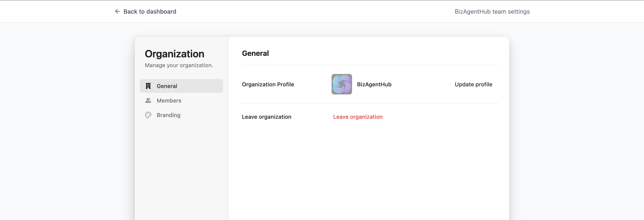This screenshot has width=644, height=220.
Task: Click the red Leave organization link
Action: (x=358, y=117)
